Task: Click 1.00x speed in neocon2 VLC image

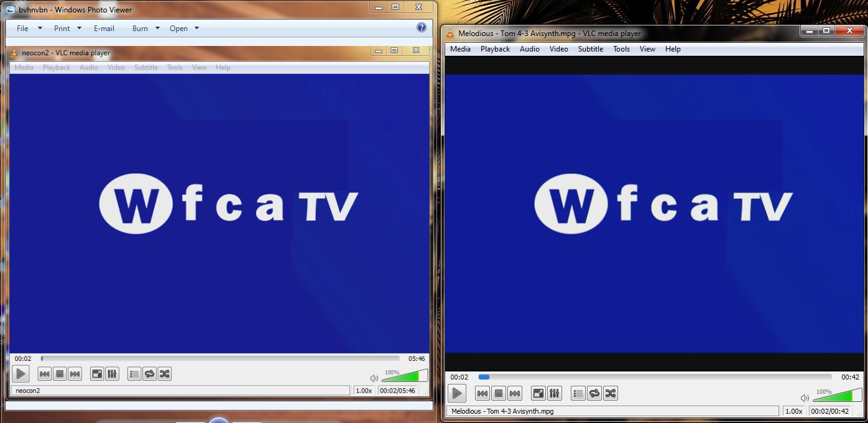Action: point(364,391)
